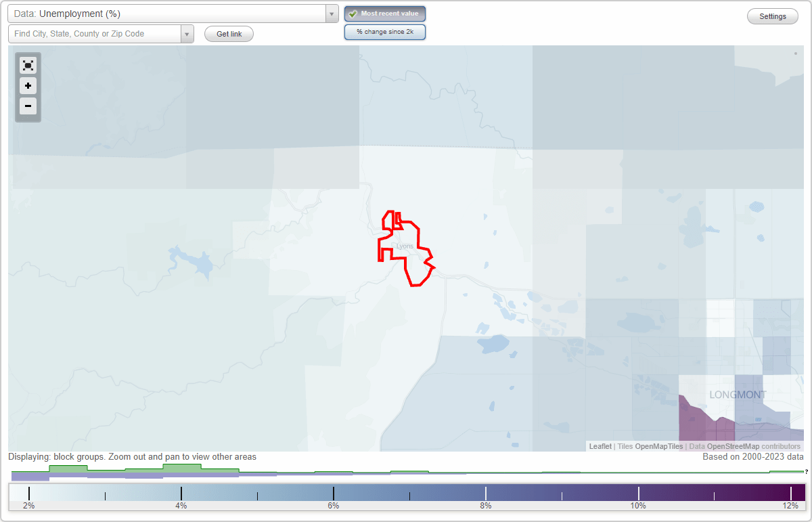Select the OpenMapTiles tiles credit
Image resolution: width=812 pixels, height=522 pixels.
(x=657, y=446)
